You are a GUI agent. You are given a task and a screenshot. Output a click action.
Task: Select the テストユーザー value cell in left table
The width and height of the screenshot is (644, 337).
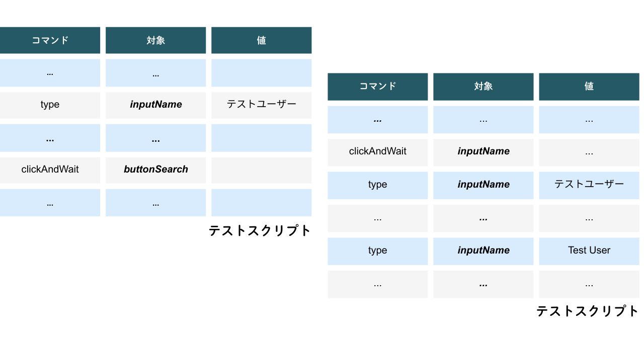coord(261,105)
